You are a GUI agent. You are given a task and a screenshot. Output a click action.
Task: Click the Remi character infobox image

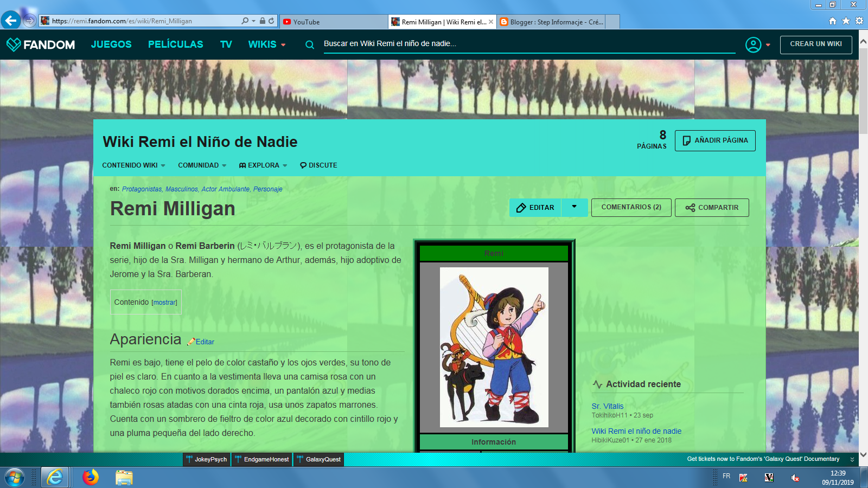click(x=494, y=347)
